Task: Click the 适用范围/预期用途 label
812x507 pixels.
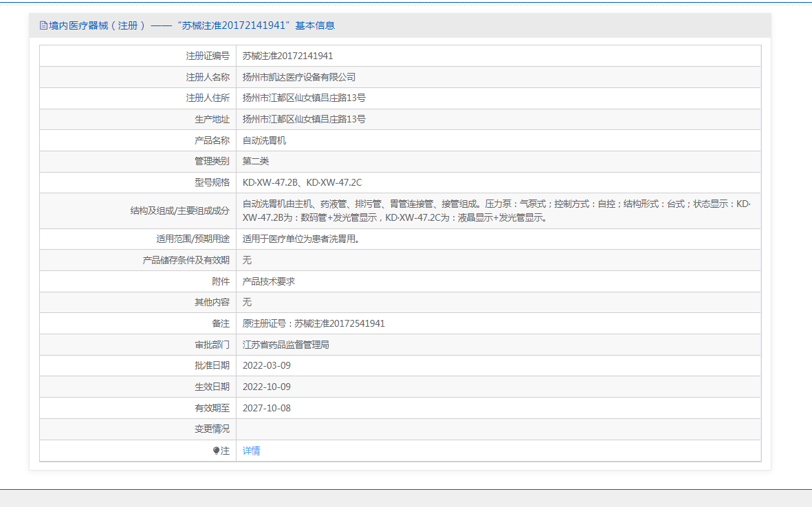Action: click(193, 239)
